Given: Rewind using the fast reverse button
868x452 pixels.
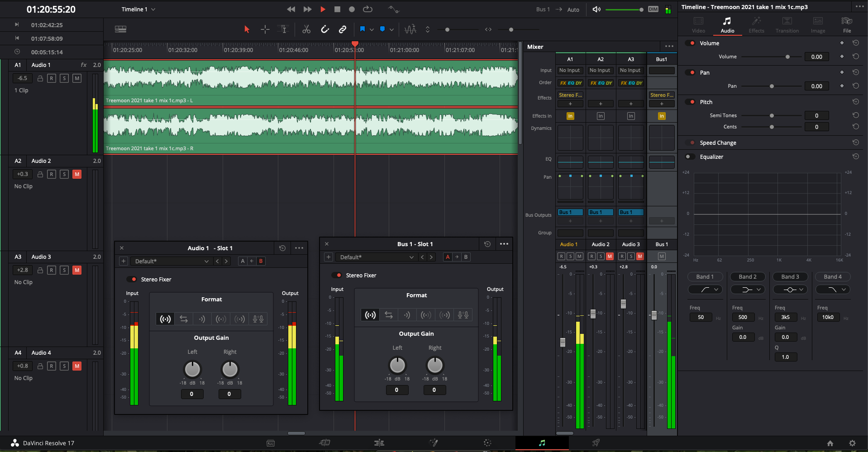Looking at the screenshot, I should 291,9.
